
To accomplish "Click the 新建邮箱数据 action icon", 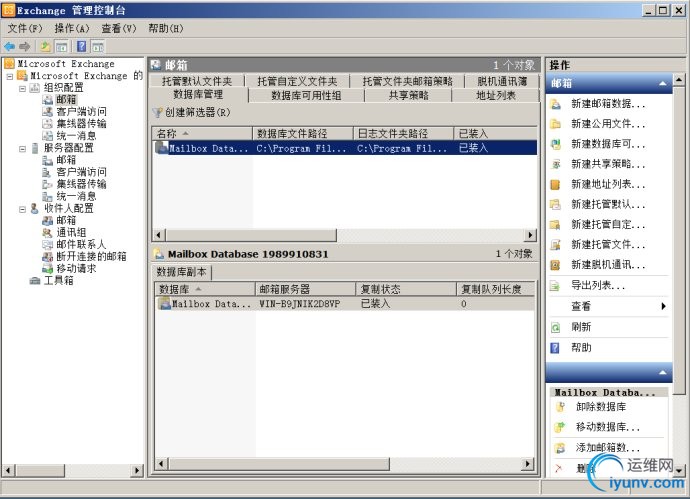I will point(556,104).
